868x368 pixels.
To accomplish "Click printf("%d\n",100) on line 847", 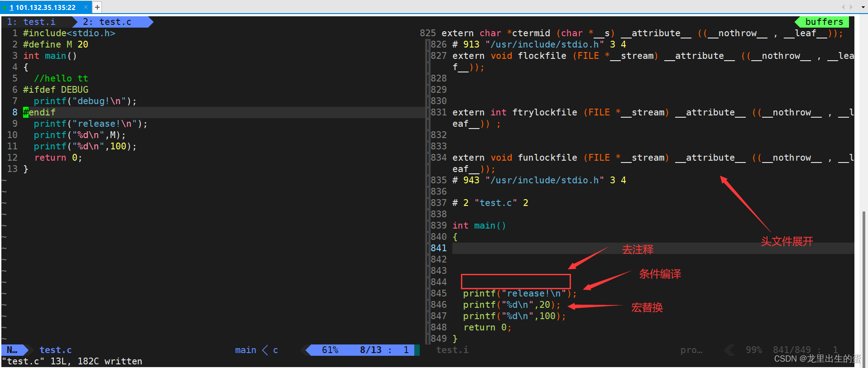I will tap(514, 316).
